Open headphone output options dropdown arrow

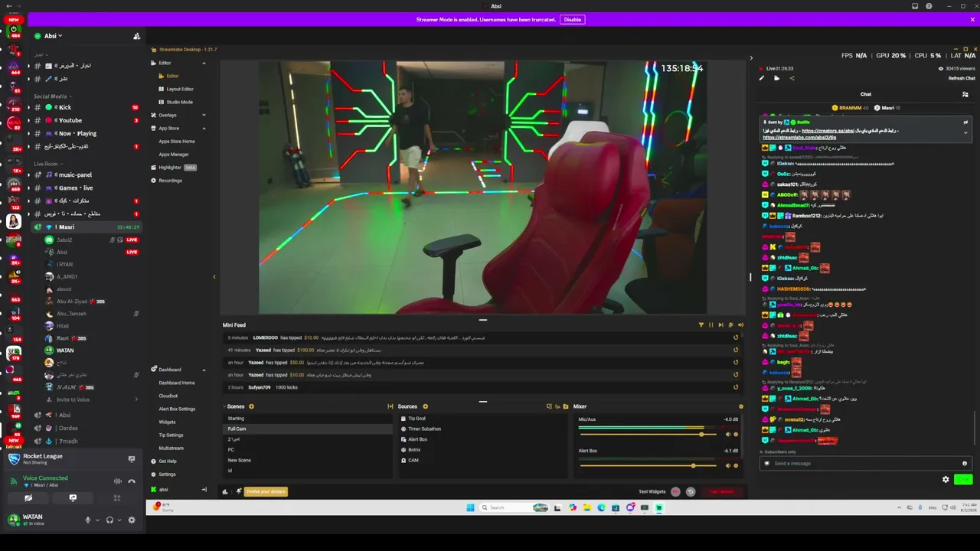[119, 520]
